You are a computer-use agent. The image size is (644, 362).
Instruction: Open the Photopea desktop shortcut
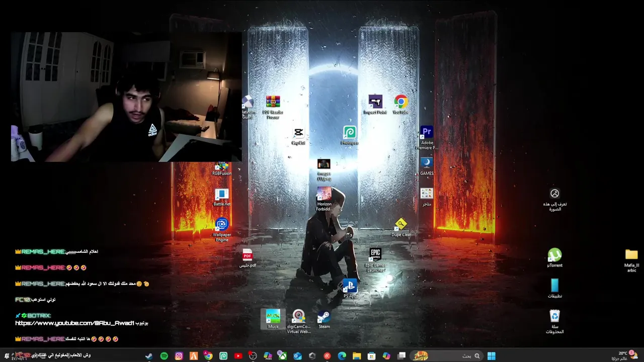tap(350, 136)
